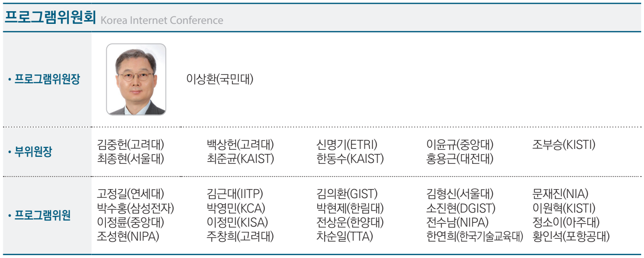644x258 pixels.
Task: Click the program chair's portrait photo
Action: tap(136, 80)
